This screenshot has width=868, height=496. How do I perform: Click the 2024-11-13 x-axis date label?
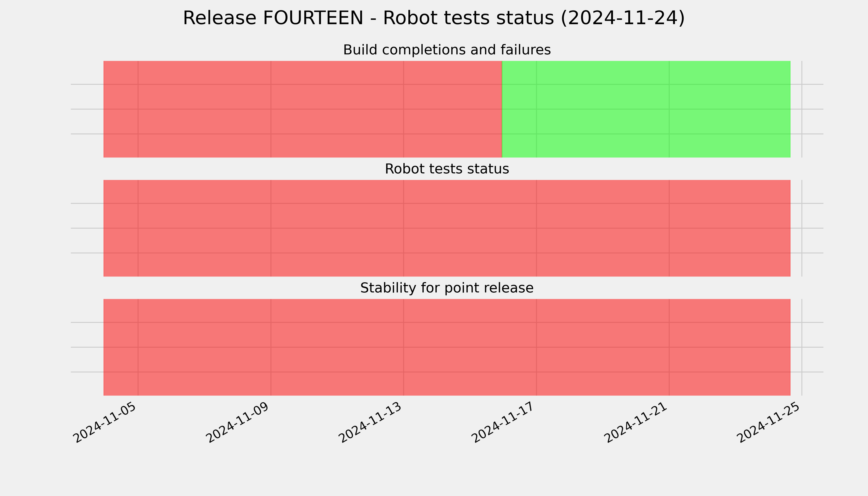371,422
